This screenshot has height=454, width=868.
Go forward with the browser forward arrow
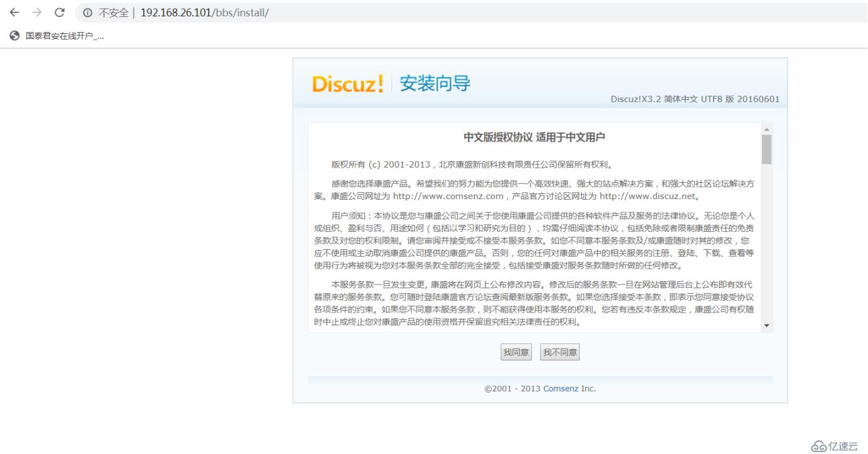click(x=37, y=13)
